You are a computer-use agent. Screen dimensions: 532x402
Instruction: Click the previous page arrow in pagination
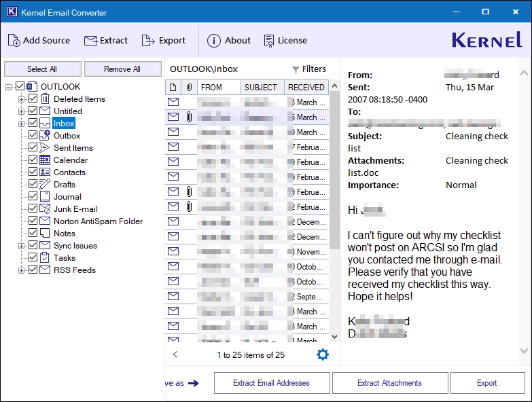pos(175,354)
